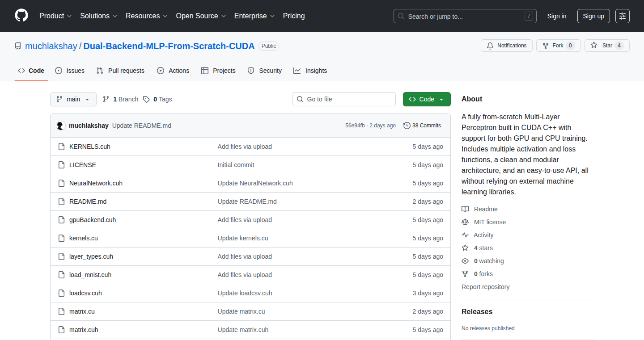Open the muchlakshay owner profile link
The width and height of the screenshot is (644, 340).
tap(51, 46)
